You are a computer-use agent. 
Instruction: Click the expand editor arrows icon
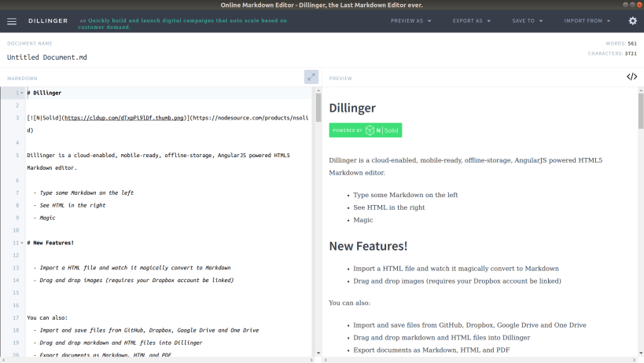[x=311, y=77]
